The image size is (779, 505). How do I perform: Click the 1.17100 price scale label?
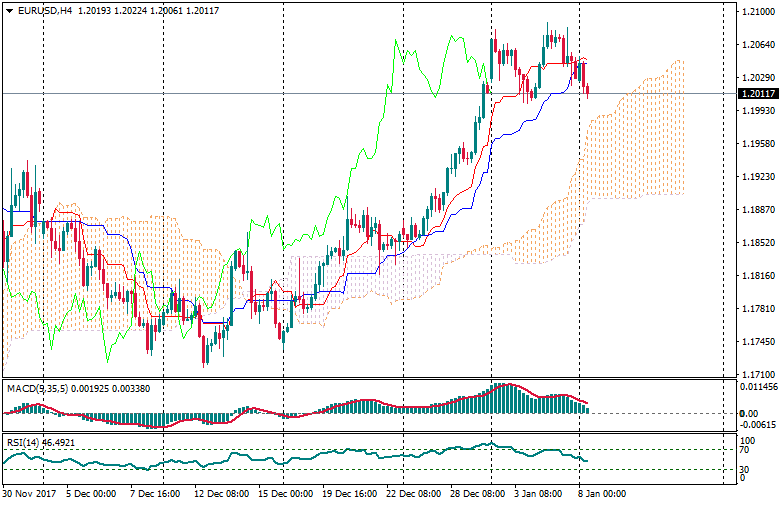point(756,374)
